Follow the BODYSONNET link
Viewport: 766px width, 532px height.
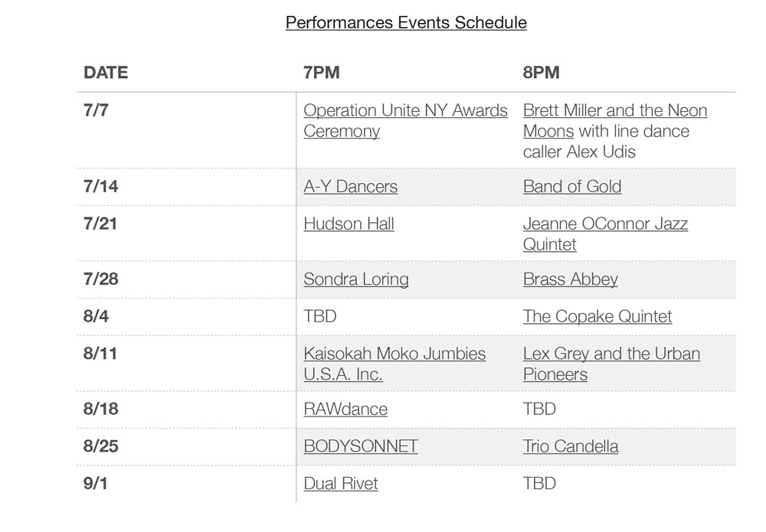(x=361, y=446)
